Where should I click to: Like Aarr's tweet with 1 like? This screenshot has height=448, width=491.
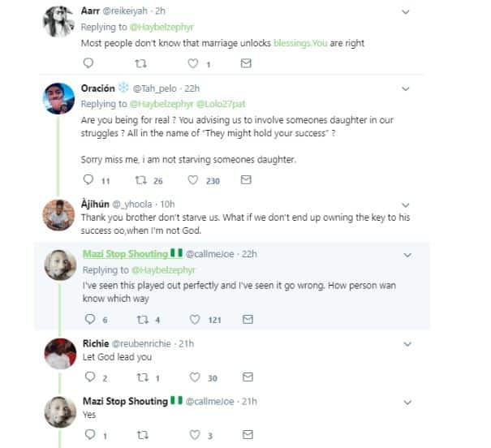tap(193, 63)
